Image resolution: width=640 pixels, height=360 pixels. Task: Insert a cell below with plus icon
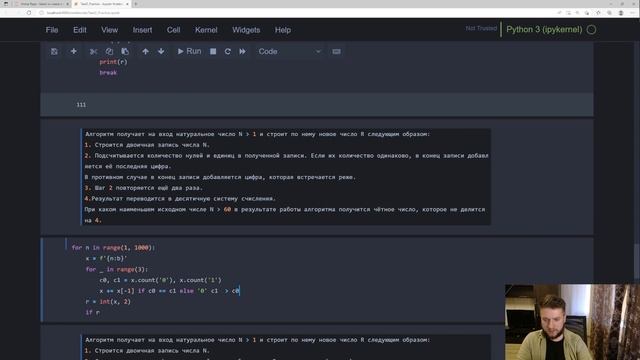73,51
